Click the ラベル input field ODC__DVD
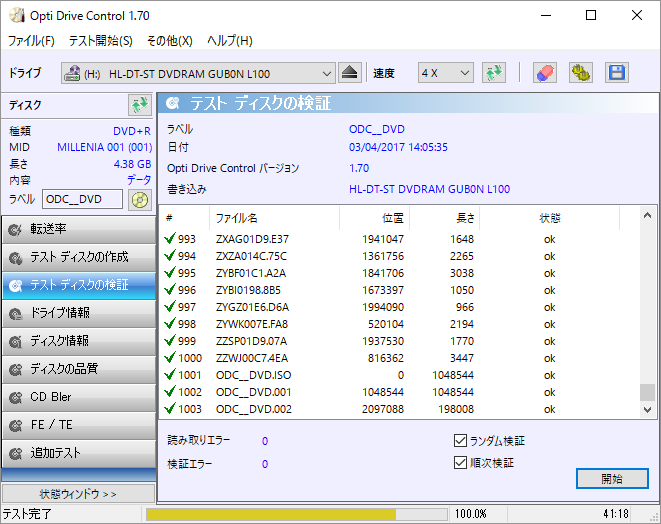This screenshot has height=524, width=661. (82, 199)
